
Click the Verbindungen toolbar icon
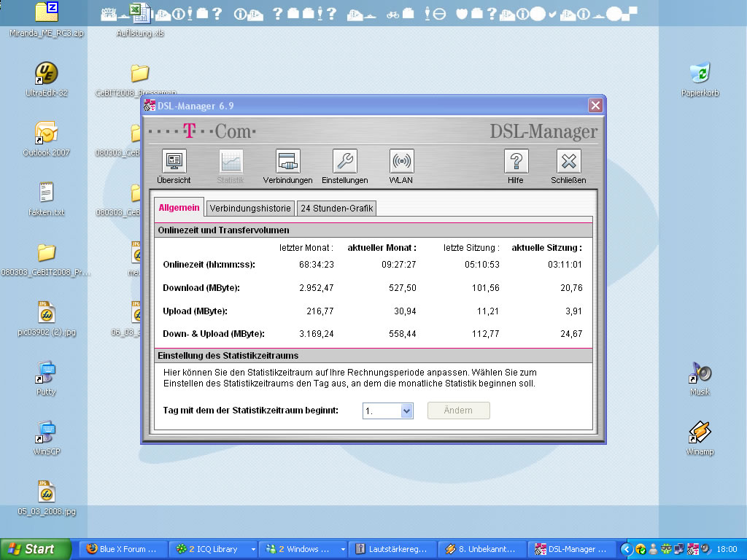tap(287, 161)
